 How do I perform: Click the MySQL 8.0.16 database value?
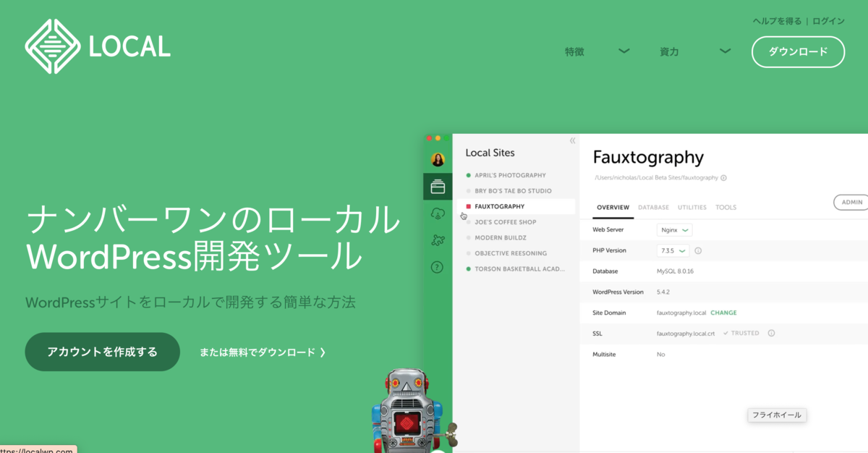click(676, 271)
